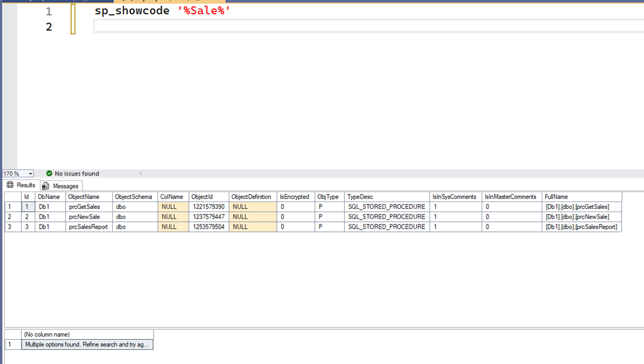644x364 pixels.
Task: Click line number 2 in the editor margin
Action: (48, 26)
